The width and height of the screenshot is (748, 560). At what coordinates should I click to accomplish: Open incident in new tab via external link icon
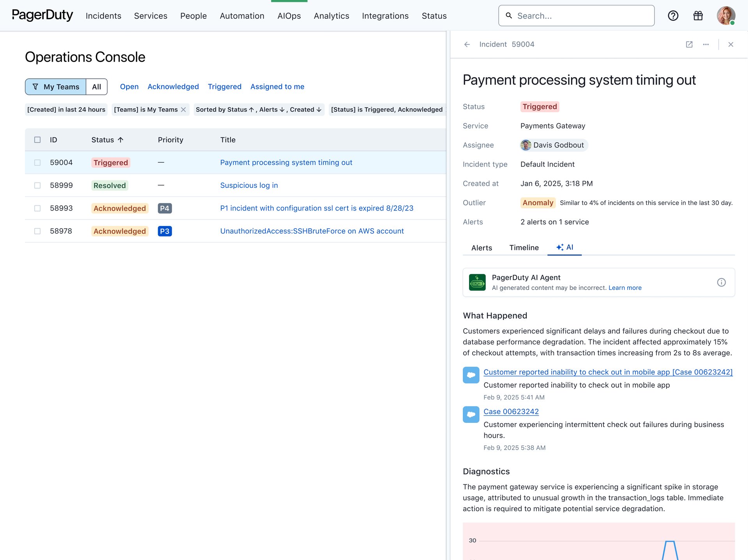689,44
